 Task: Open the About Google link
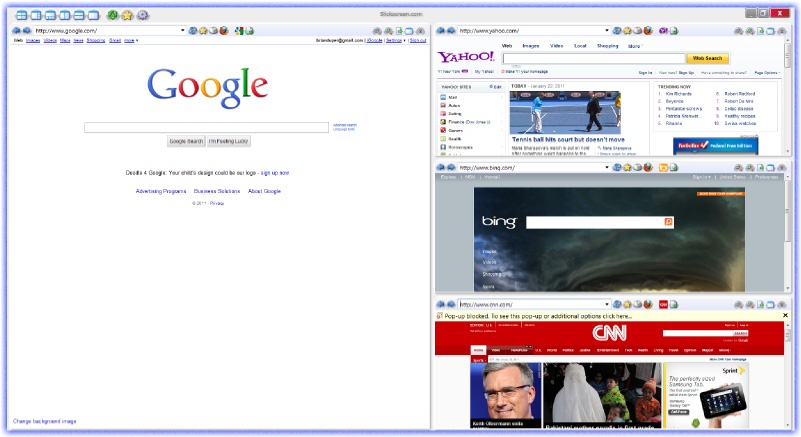(x=264, y=191)
